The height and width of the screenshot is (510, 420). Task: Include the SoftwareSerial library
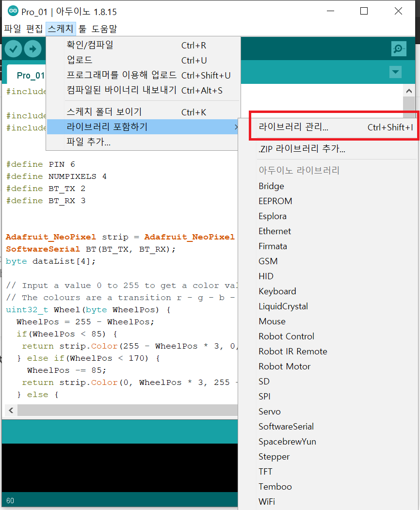coord(329,427)
